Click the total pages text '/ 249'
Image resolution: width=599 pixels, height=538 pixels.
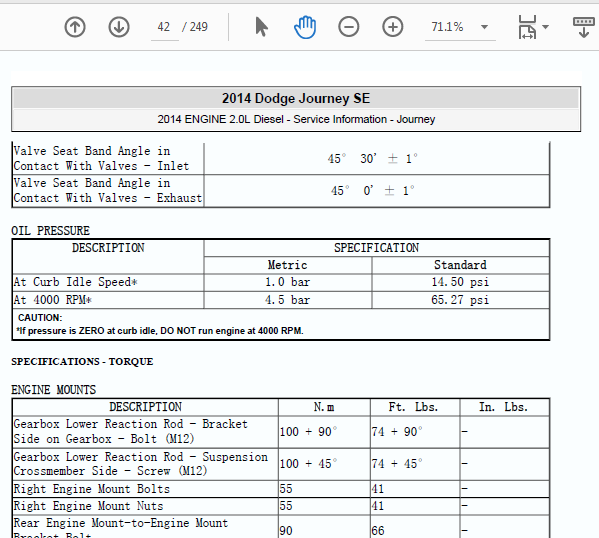(195, 27)
